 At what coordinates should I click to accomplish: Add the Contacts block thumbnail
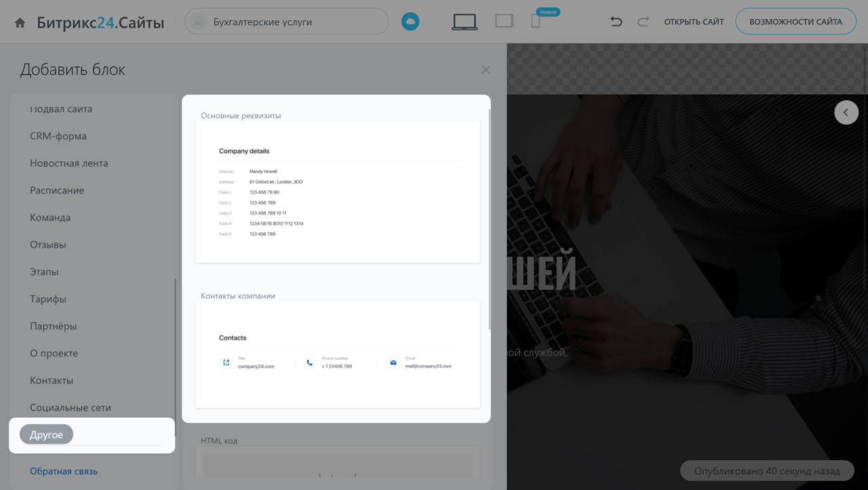[x=338, y=355]
